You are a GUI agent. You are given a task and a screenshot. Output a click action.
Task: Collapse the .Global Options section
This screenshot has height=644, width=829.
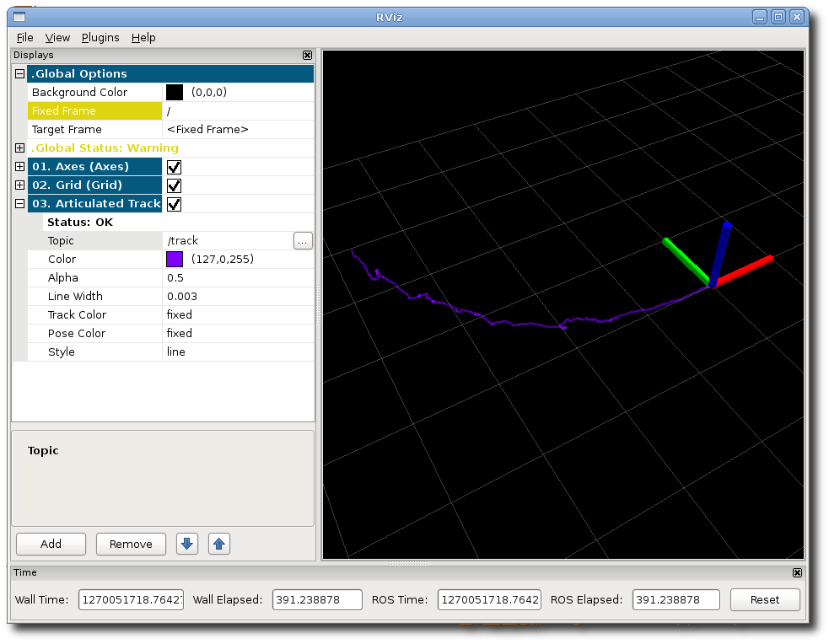click(x=19, y=74)
